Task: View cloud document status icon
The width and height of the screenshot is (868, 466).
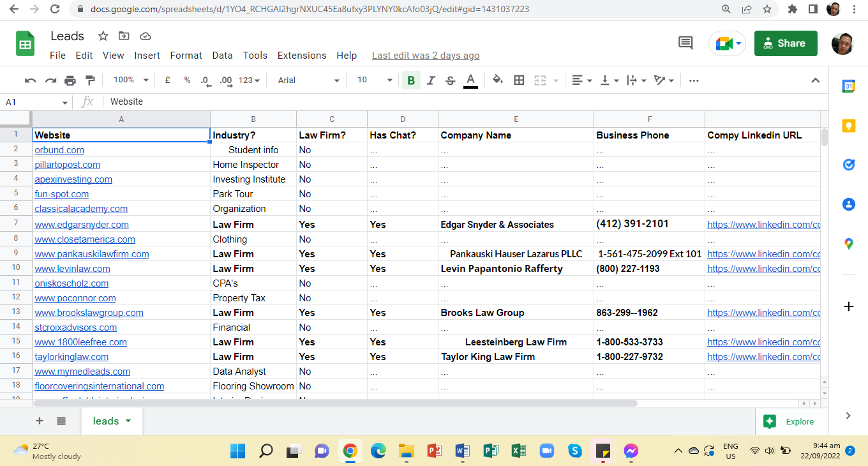Action: click(145, 36)
